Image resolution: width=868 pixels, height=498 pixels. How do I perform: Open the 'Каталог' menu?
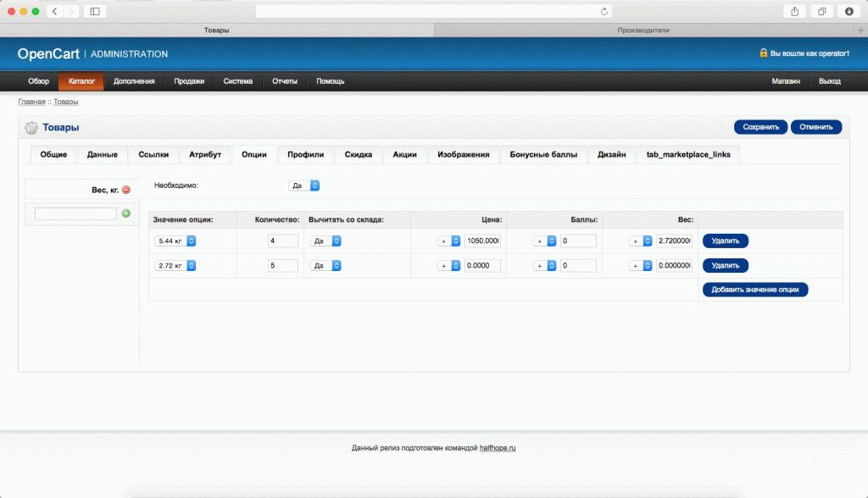tap(81, 81)
